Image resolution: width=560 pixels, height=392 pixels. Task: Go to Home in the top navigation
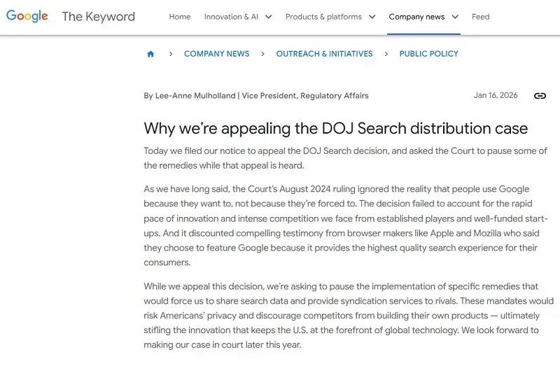pos(180,17)
